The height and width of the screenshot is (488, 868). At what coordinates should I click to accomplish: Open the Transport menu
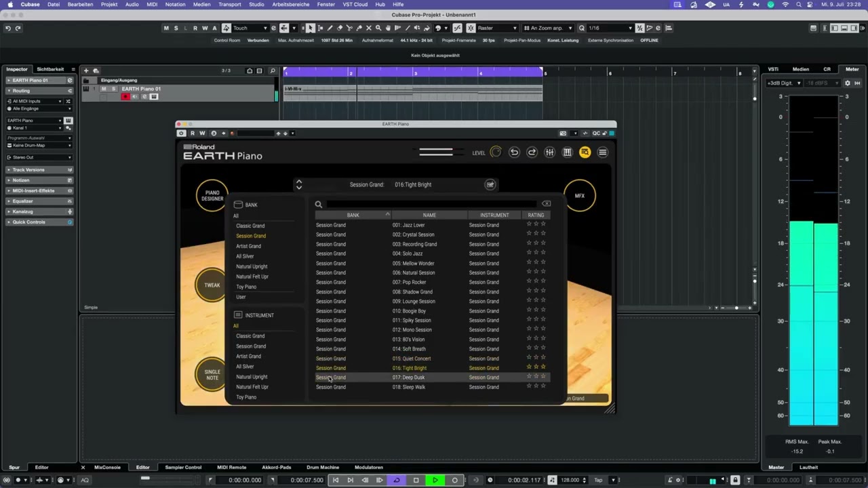click(229, 4)
